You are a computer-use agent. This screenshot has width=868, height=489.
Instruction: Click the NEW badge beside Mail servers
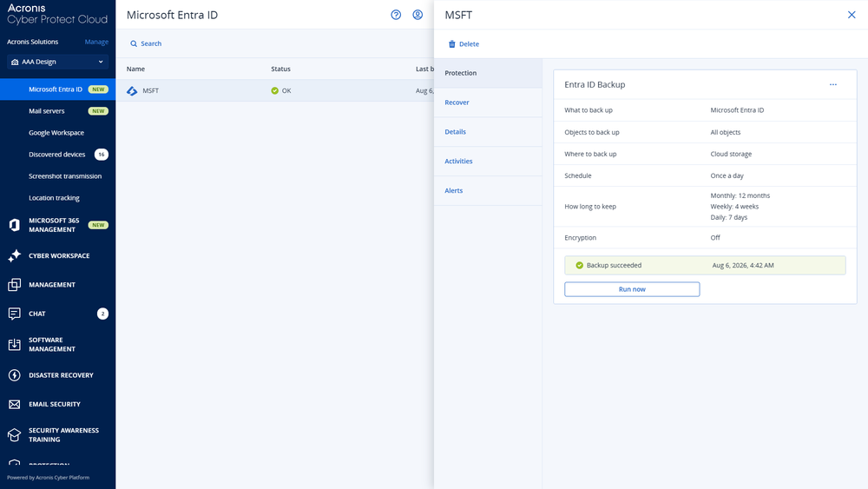pos(98,111)
